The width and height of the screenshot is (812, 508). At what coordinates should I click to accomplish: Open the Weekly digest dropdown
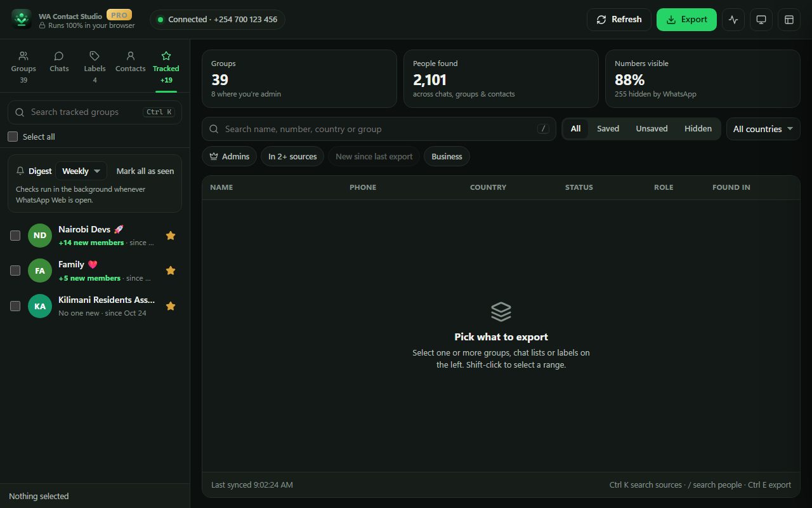(81, 171)
